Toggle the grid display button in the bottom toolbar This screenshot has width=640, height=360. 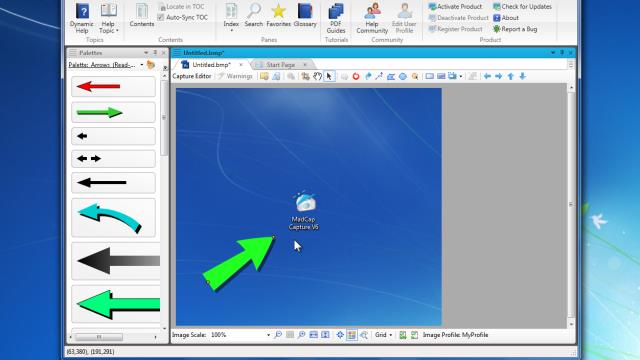coord(351,335)
